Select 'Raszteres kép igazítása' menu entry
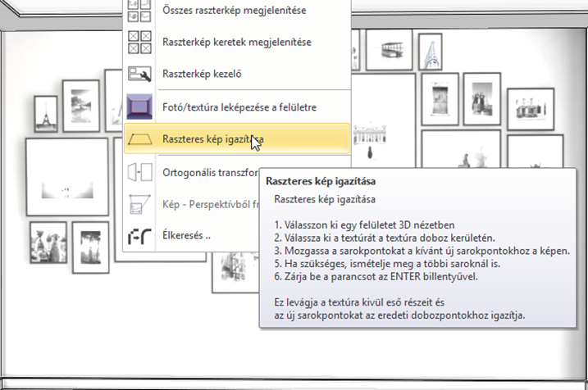588x390 pixels. (x=212, y=139)
